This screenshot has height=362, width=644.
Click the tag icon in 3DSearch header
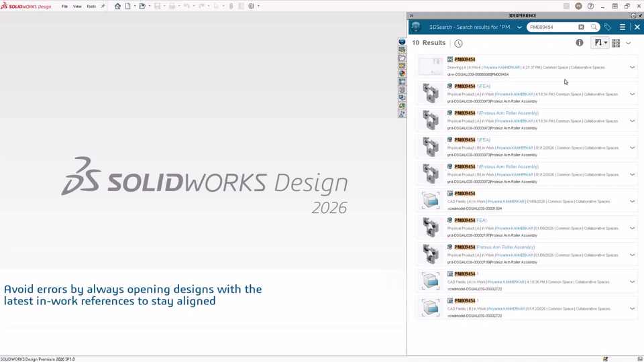point(608,27)
